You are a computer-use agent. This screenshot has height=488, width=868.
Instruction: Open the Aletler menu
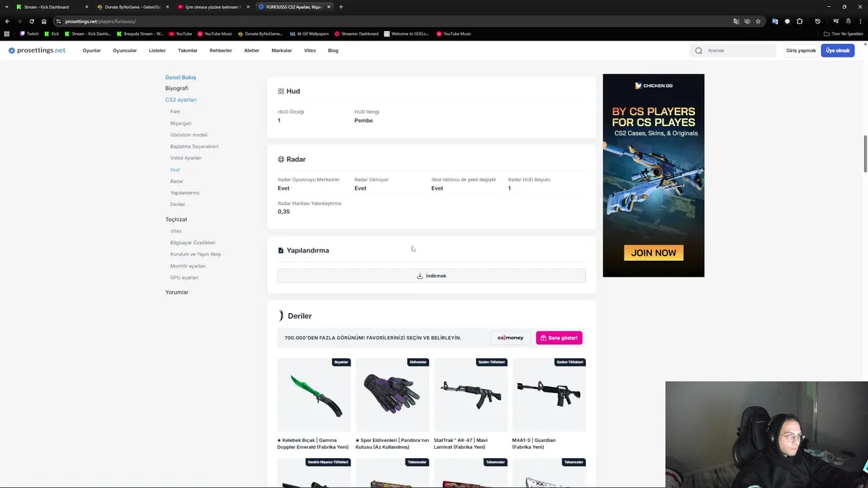[x=252, y=51]
